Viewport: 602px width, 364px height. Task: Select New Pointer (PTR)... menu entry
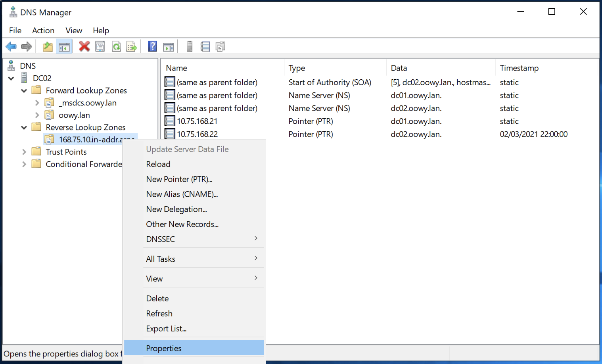pyautogui.click(x=179, y=179)
